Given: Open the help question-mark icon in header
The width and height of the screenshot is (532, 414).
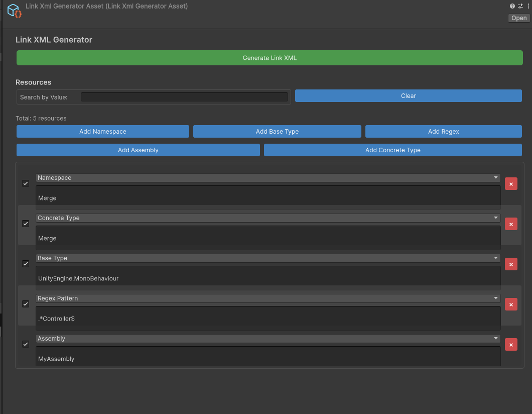Looking at the screenshot, I should pos(512,6).
